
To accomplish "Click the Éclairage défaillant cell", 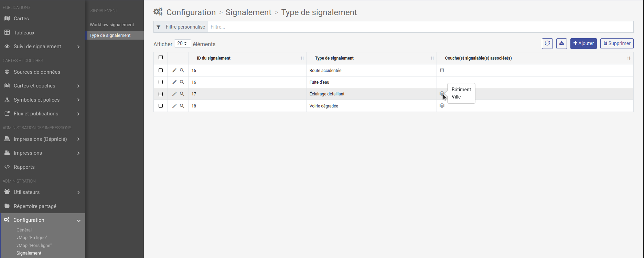I will pyautogui.click(x=372, y=94).
